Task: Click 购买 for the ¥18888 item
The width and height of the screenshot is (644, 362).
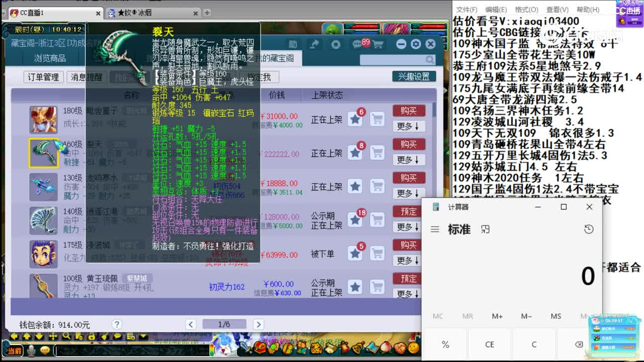Action: point(409,178)
